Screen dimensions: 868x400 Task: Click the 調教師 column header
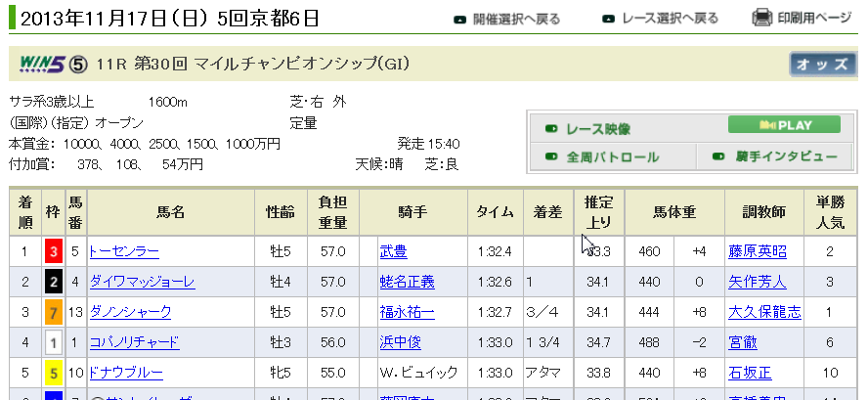[x=763, y=212]
